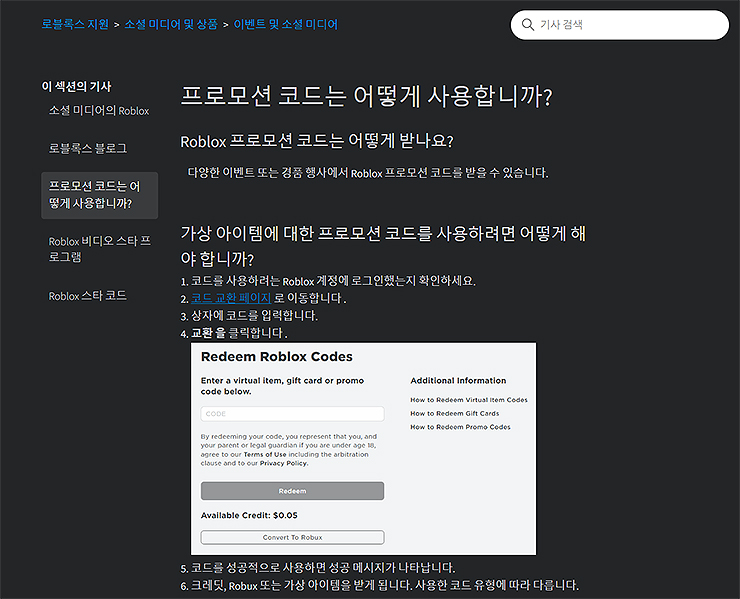Screen dimensions: 740x599
Task: Open sidebar article 로블록스 블로그
Action: [x=88, y=148]
